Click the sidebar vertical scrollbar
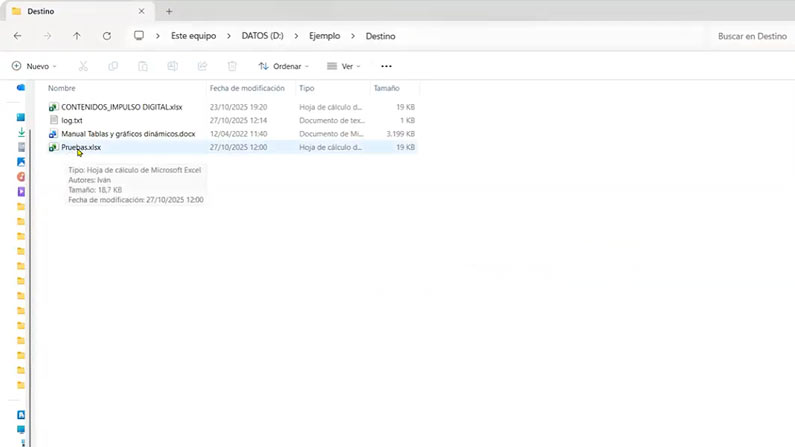 click(x=29, y=286)
